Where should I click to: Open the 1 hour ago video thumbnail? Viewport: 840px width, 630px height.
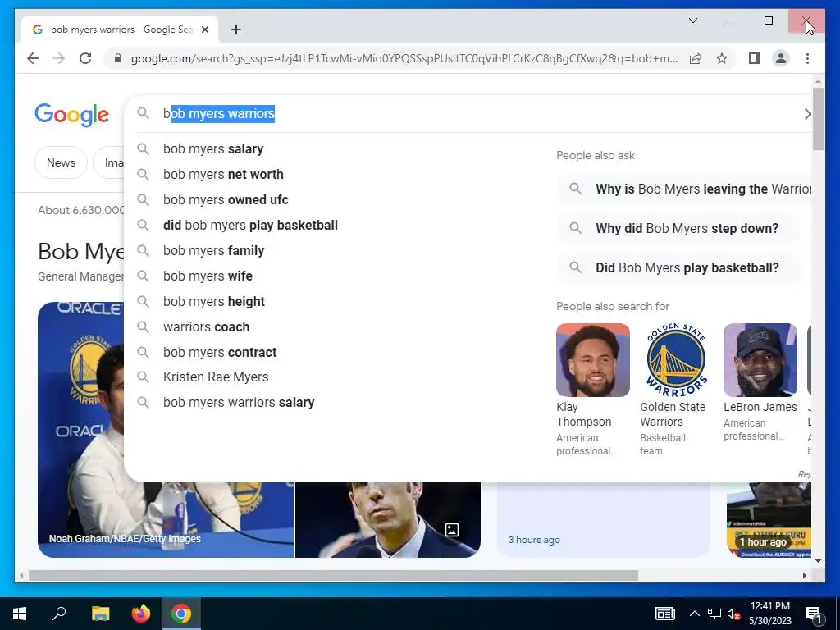[x=769, y=519]
